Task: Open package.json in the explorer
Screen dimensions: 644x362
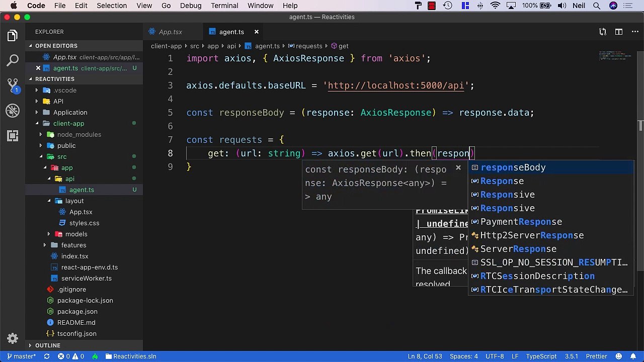Action: 77,312
